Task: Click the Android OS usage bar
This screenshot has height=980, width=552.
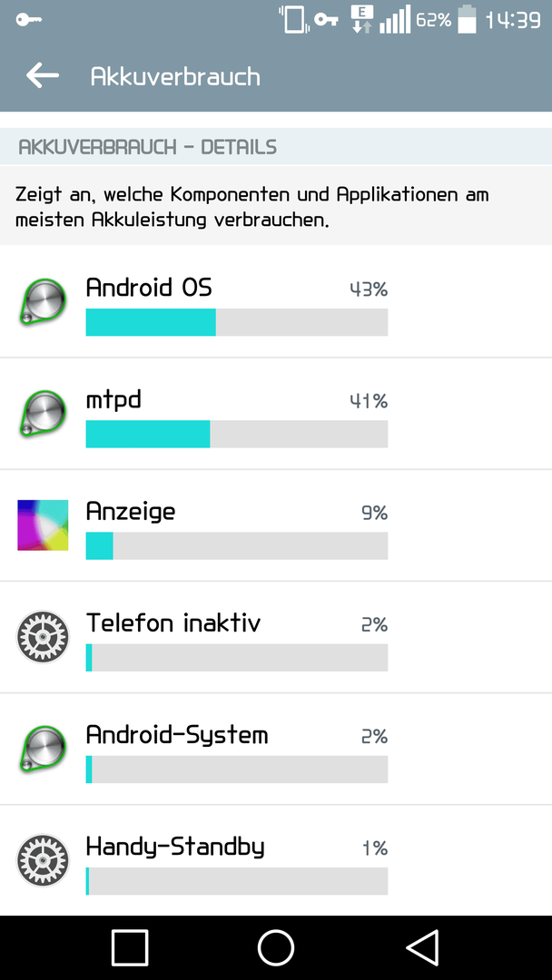Action: (236, 322)
